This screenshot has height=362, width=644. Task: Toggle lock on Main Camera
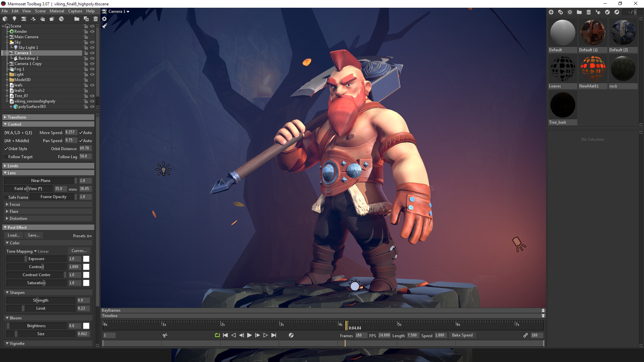[x=86, y=37]
